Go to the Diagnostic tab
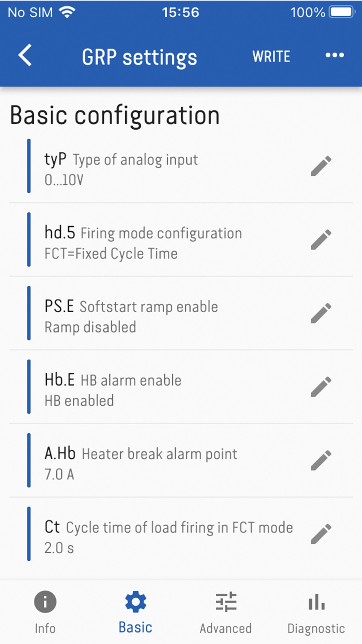 coord(316,611)
